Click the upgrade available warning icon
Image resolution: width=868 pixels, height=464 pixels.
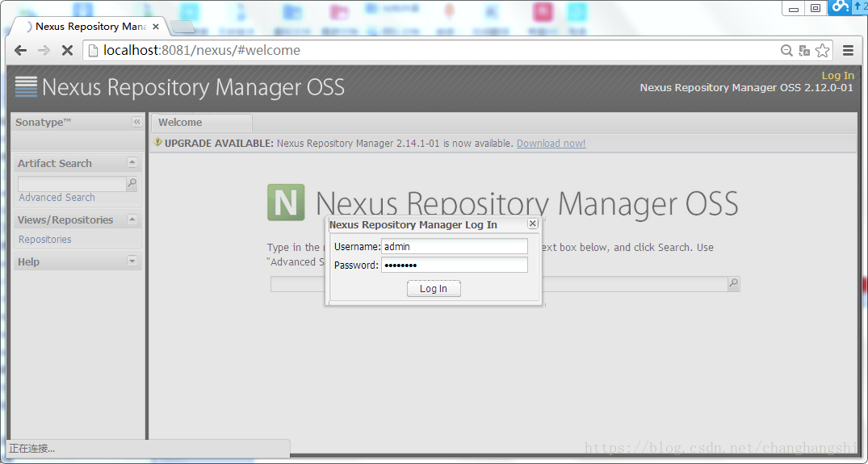pos(157,142)
